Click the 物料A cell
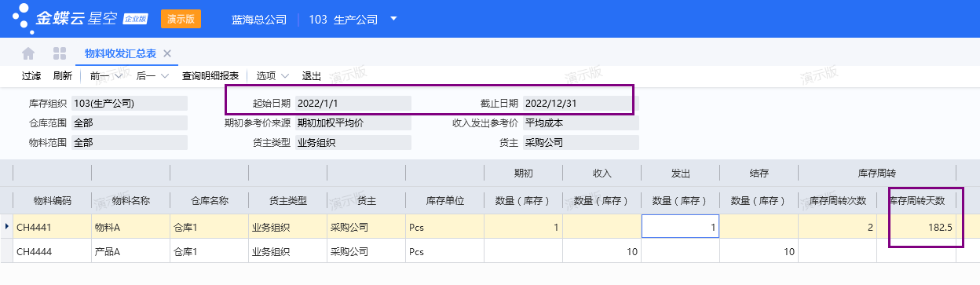Image resolution: width=980 pixels, height=285 pixels. [x=131, y=228]
